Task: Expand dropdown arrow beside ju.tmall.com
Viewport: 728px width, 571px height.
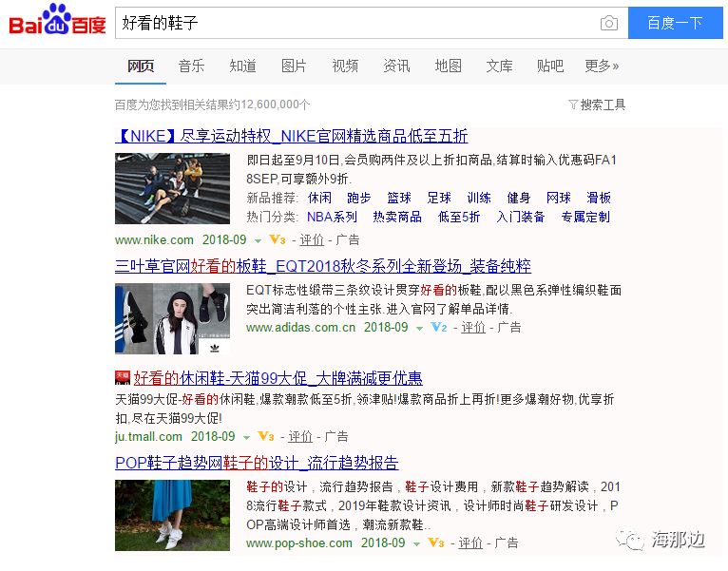Action: click(x=246, y=438)
